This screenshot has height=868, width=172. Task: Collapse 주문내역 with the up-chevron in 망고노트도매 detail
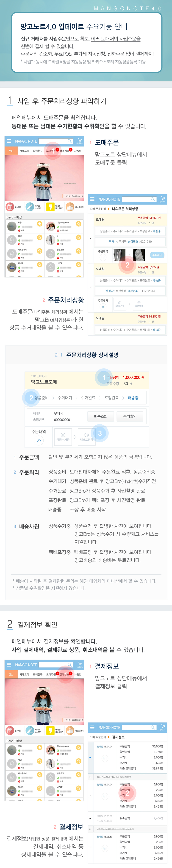click(x=39, y=440)
